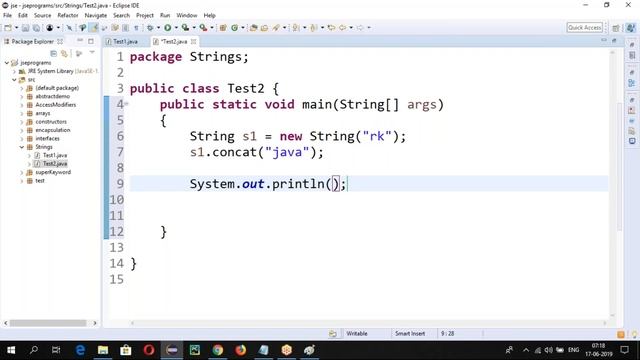Select the encapsulation package
Image resolution: width=640 pixels, height=360 pixels.
pos(53,130)
